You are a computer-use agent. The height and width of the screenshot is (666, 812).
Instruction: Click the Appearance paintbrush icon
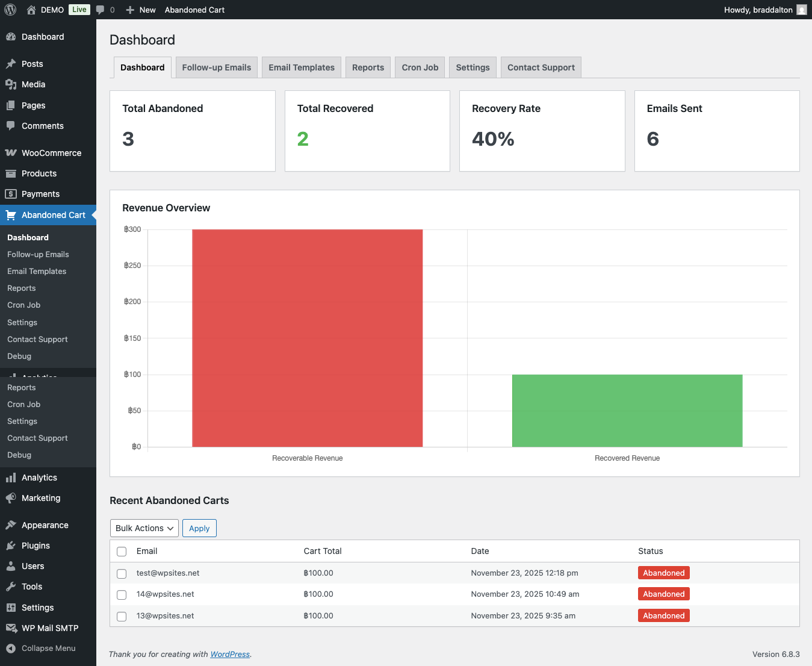[x=11, y=525]
